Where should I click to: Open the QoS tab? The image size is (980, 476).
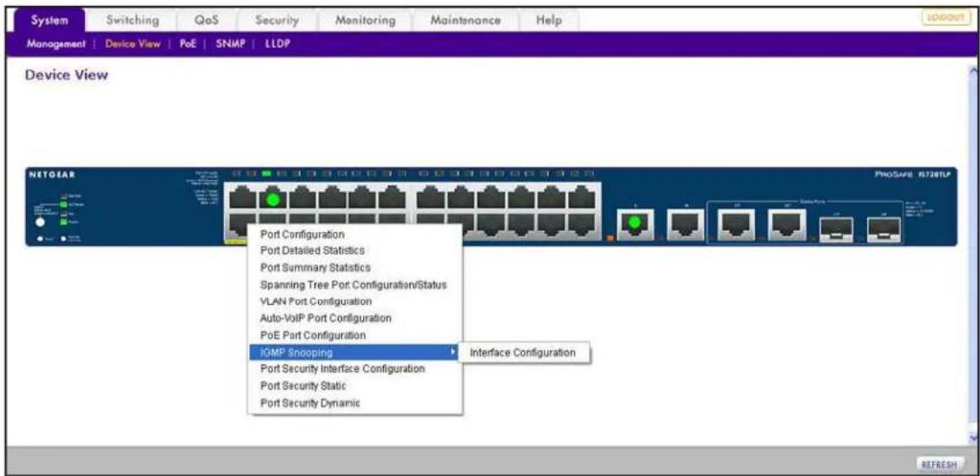click(206, 20)
